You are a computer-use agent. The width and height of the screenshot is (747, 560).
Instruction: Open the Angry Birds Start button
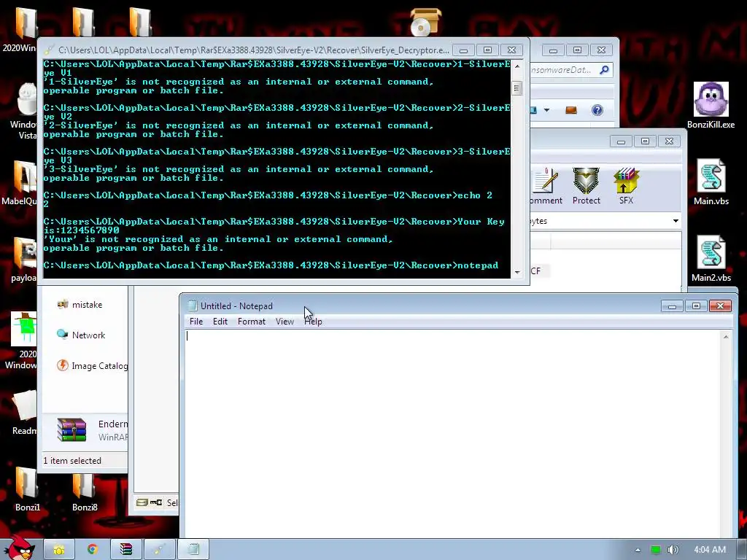point(19,548)
